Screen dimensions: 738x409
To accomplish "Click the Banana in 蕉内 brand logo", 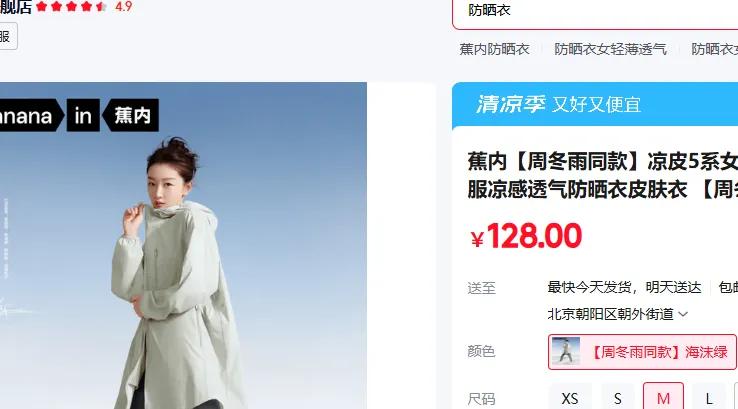I will (79, 115).
